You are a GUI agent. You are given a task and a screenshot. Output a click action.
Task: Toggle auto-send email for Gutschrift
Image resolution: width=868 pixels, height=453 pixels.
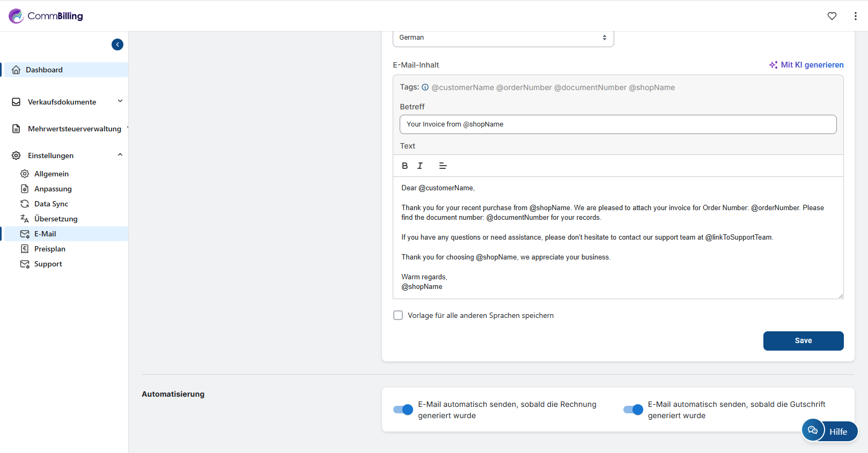[633, 410]
